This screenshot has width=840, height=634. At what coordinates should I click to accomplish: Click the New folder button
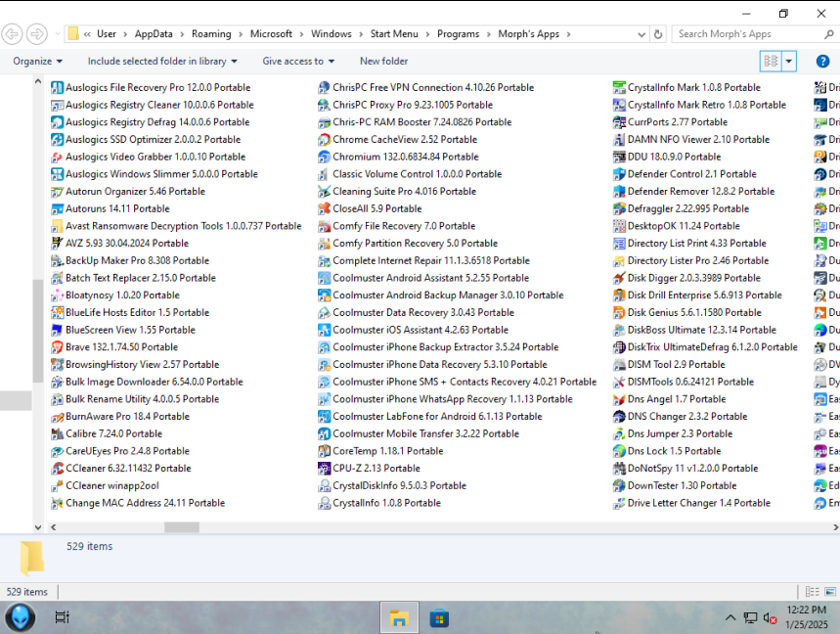pos(383,61)
